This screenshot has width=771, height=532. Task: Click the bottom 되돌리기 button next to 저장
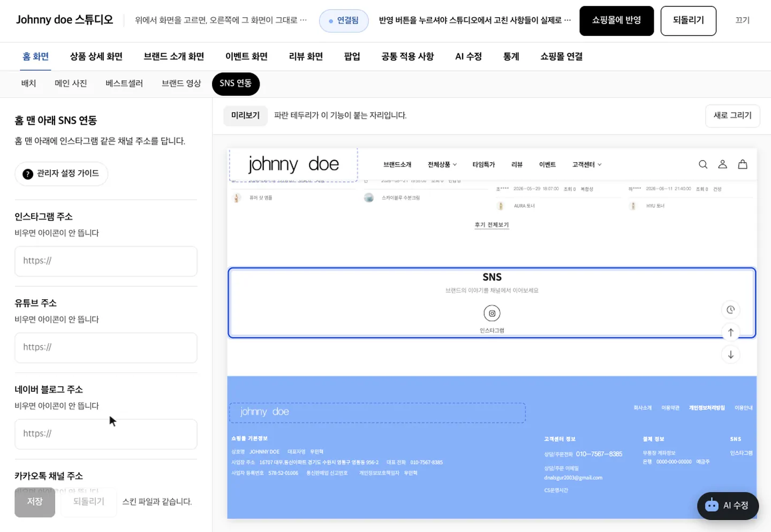click(89, 502)
